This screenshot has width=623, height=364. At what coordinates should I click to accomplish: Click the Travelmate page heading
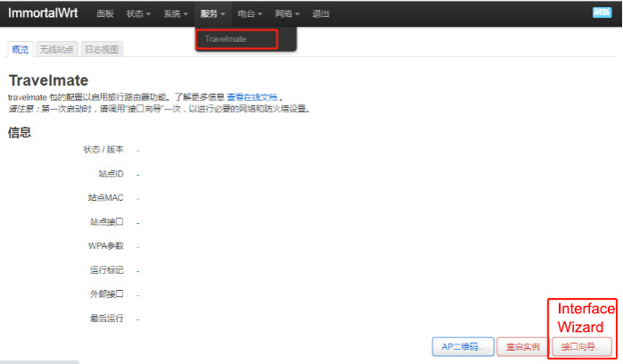[x=48, y=80]
